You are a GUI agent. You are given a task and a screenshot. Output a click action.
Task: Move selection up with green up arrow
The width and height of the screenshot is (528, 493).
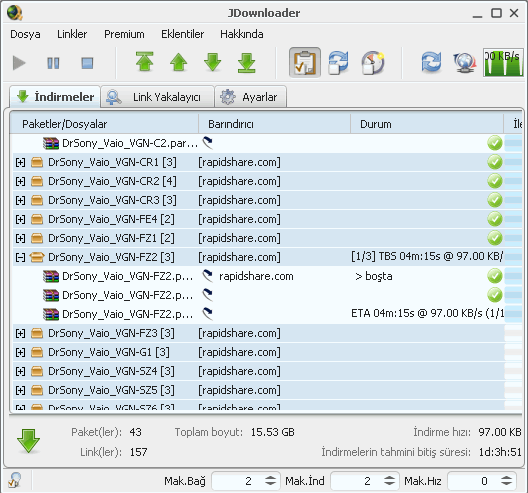tap(178, 62)
